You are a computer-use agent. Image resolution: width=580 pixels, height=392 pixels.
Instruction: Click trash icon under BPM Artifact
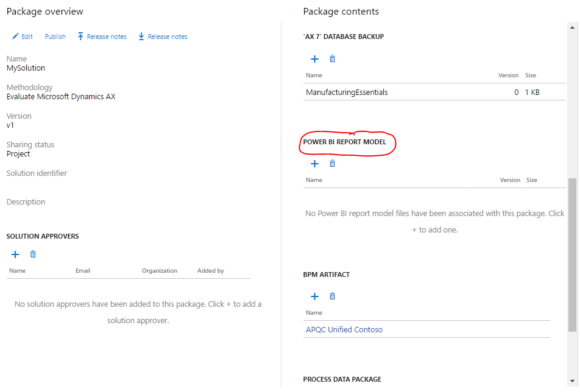(x=332, y=296)
